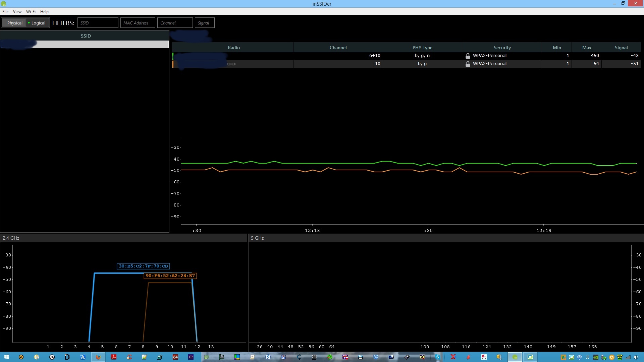Image resolution: width=644 pixels, height=362 pixels.
Task: Sort by the Signal column header
Action: pyautogui.click(x=621, y=48)
